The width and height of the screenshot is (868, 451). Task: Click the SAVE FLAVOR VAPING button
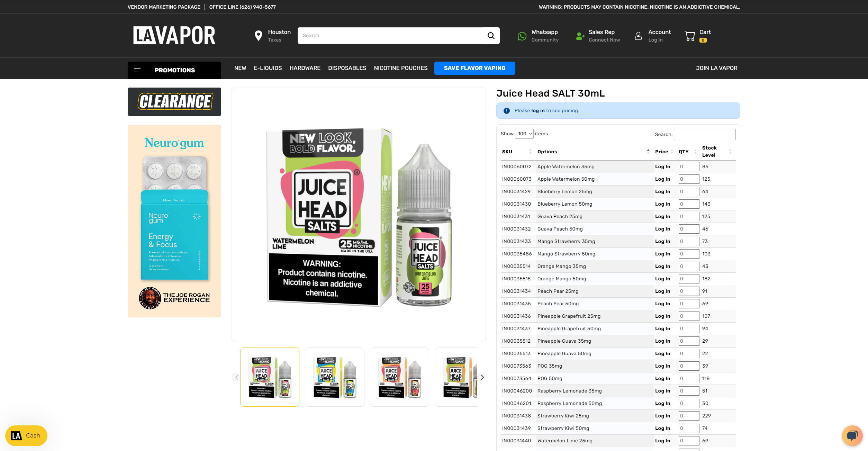click(474, 68)
